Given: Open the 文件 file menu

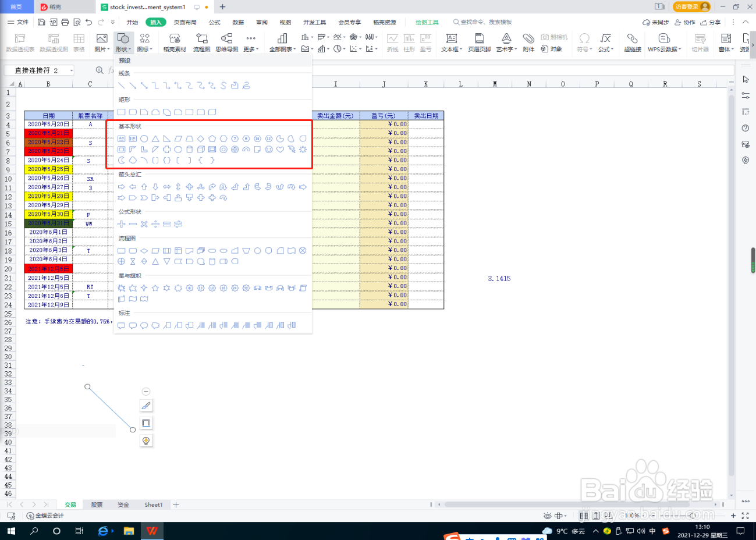Looking at the screenshot, I should [x=18, y=22].
